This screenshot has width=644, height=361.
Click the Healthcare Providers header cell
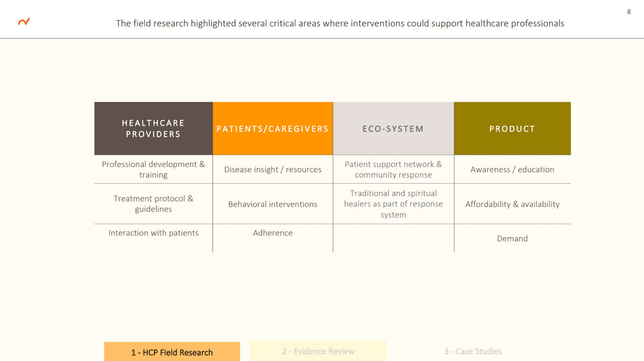coord(154,128)
